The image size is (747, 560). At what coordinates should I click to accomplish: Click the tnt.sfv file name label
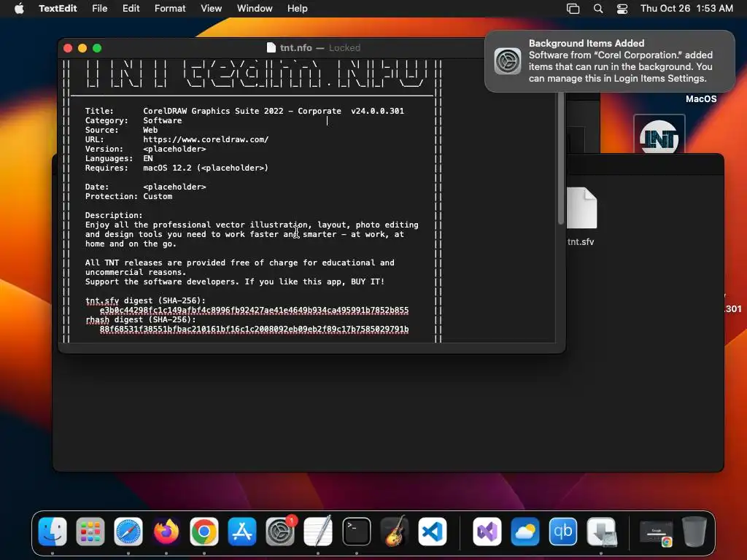581,242
